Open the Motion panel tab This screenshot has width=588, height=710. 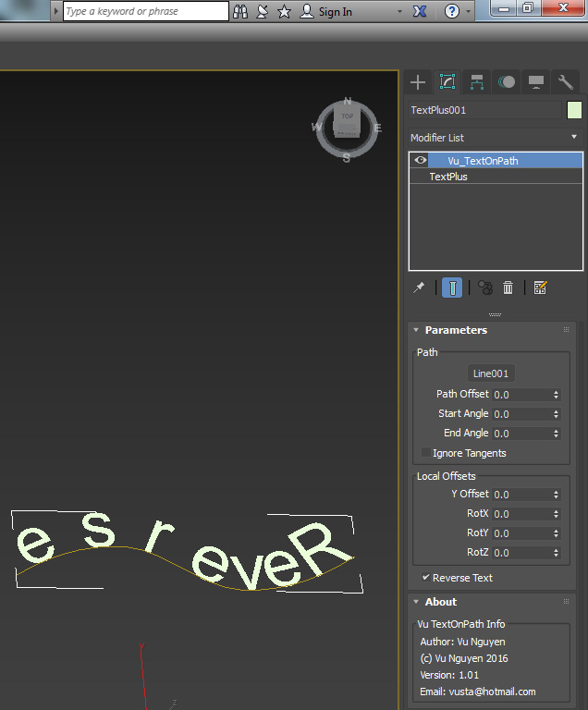[506, 82]
